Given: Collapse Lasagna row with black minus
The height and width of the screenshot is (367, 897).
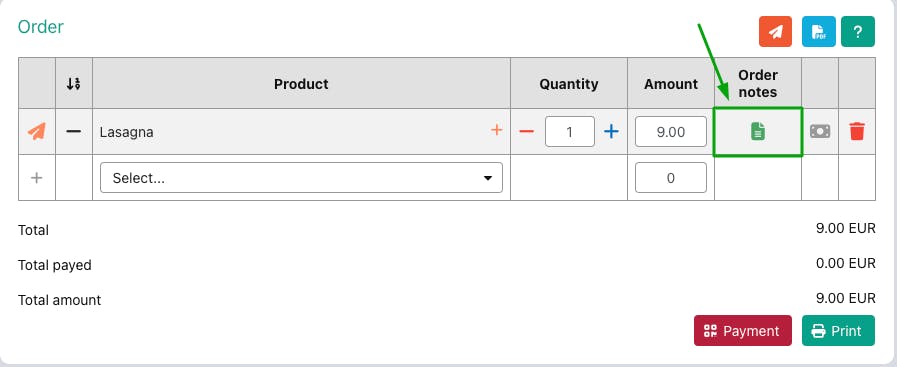Looking at the screenshot, I should click(x=73, y=131).
